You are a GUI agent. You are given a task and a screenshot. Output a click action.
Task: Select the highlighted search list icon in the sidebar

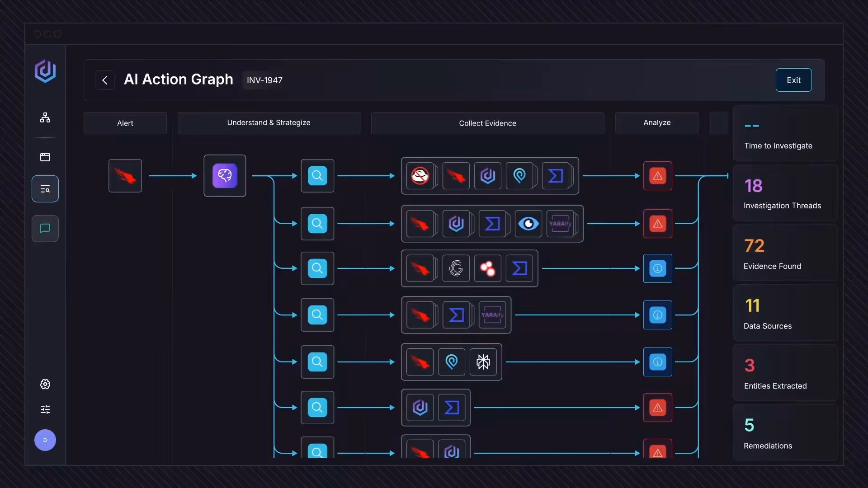click(45, 188)
